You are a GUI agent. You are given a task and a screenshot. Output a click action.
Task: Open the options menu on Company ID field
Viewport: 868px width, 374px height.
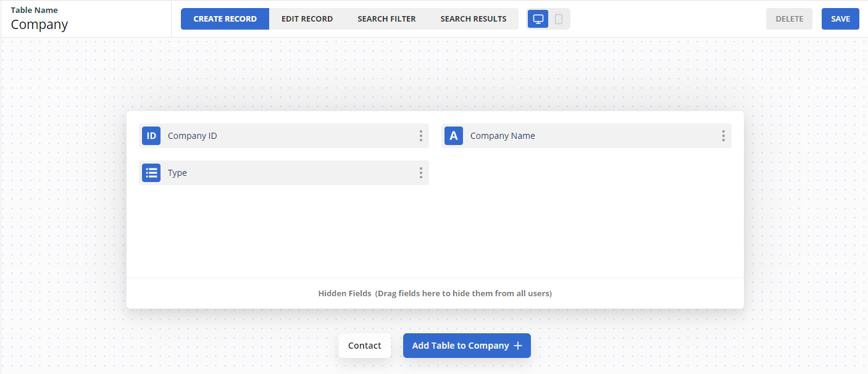420,136
